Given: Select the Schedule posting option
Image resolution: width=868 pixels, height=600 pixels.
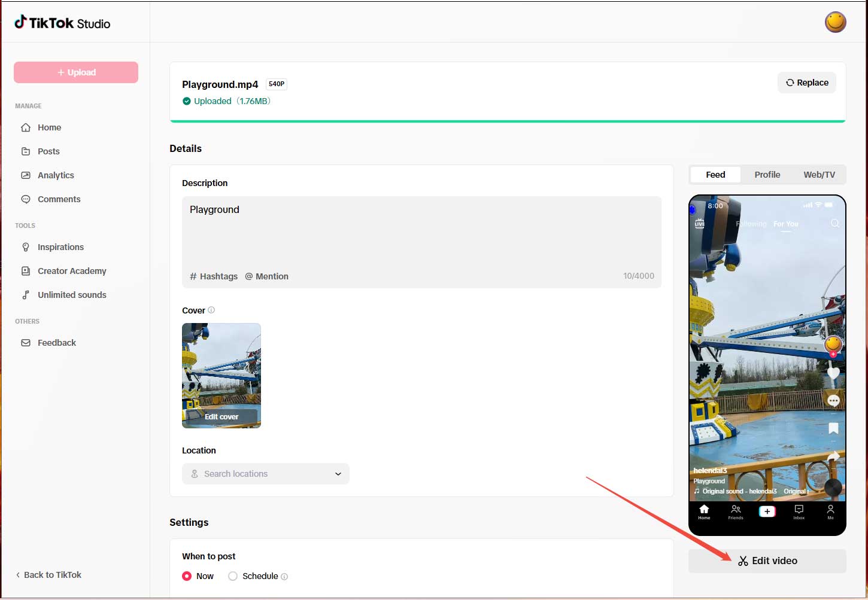Looking at the screenshot, I should tap(232, 575).
